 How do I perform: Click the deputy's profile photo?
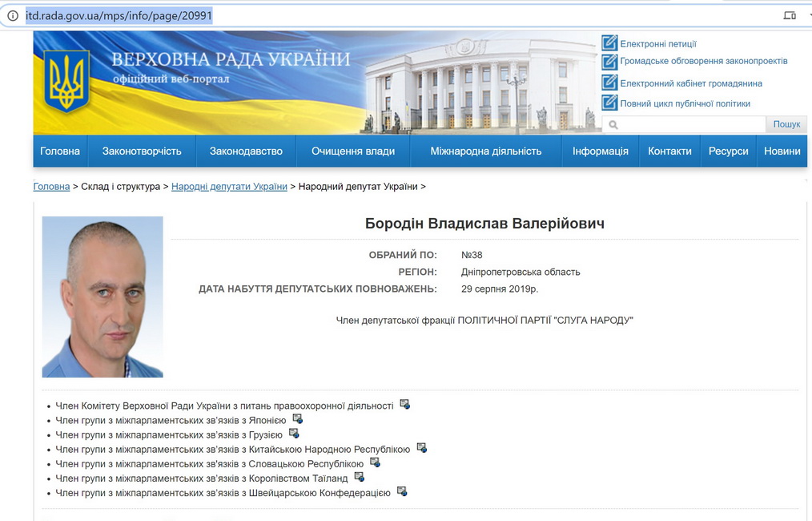(103, 297)
